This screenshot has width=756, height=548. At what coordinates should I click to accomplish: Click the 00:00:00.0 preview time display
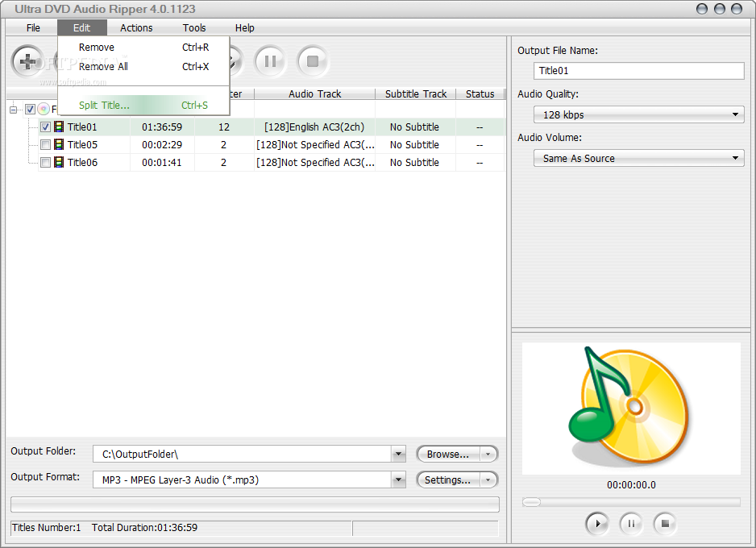[631, 485]
